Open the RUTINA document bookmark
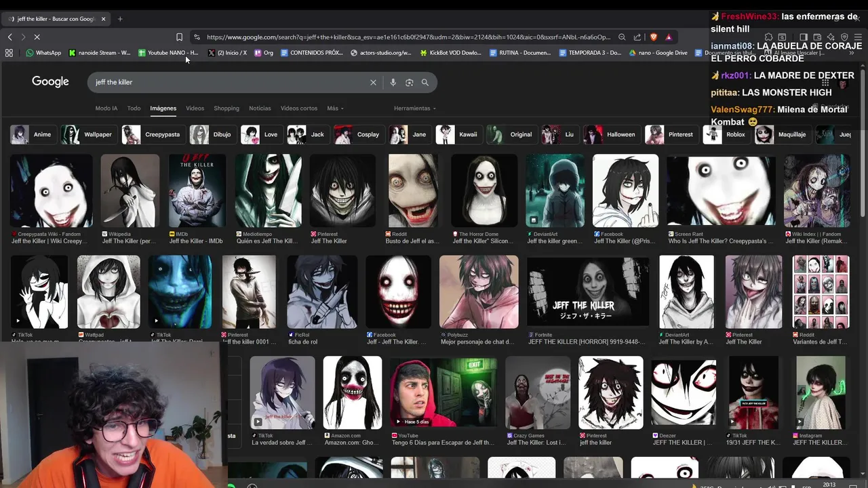 [x=520, y=53]
